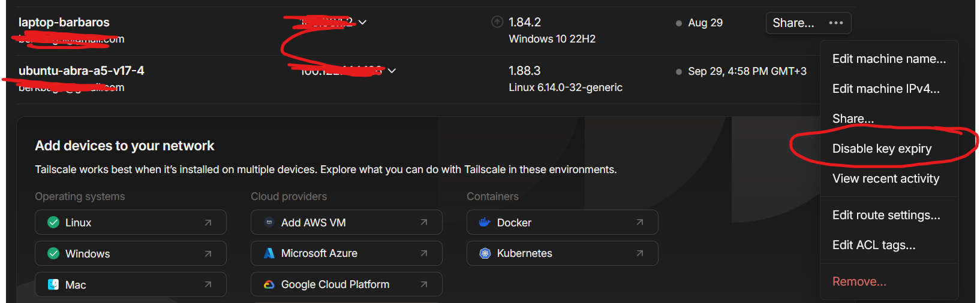Click the Mac Finder icon
Screen dimensions: 980x303
(53, 284)
